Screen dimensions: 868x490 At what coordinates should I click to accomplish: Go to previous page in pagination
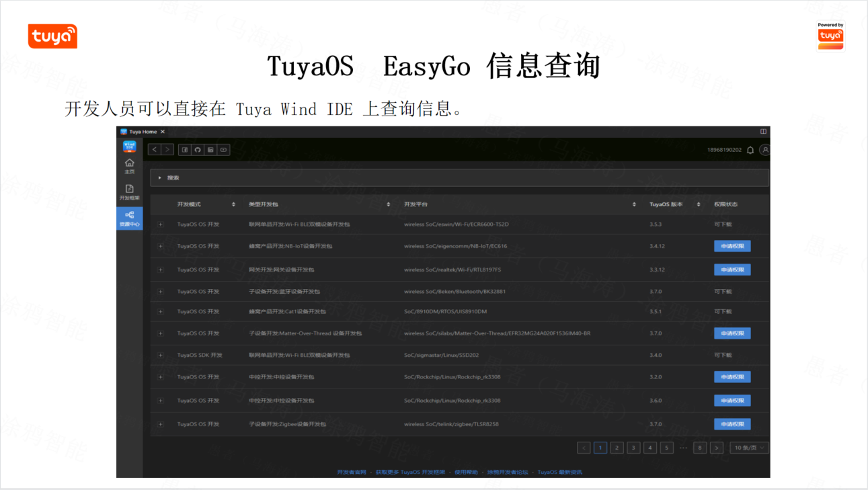coord(584,448)
